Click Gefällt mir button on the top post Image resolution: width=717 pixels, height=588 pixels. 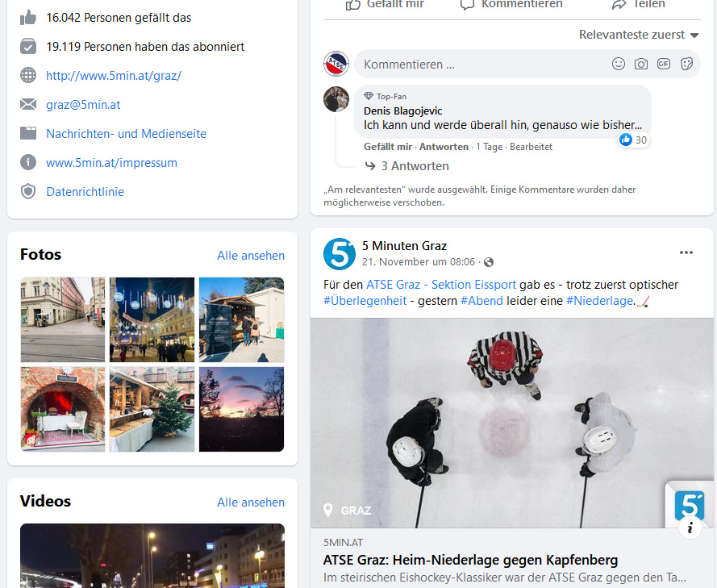point(385,5)
